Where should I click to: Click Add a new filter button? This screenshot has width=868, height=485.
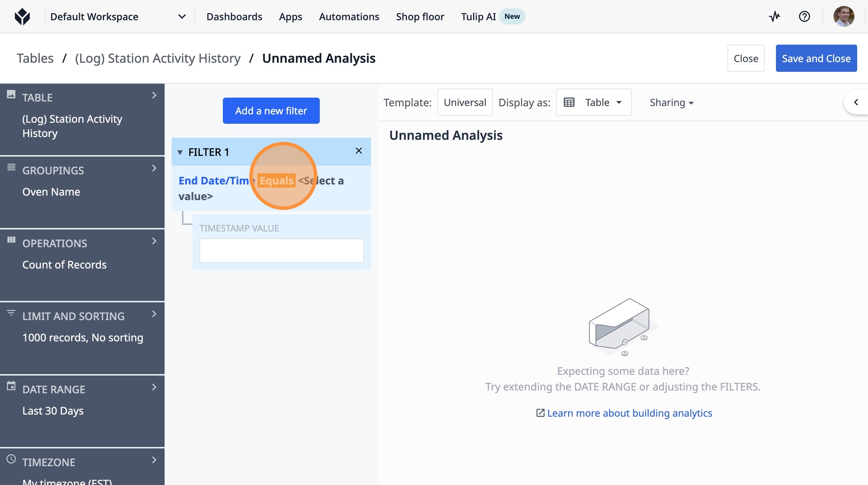[x=271, y=111]
